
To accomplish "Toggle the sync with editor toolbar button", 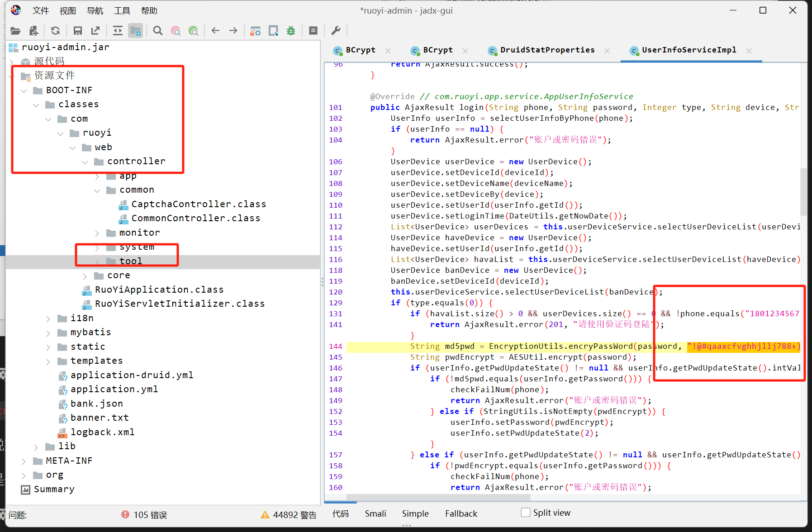I will click(x=118, y=31).
